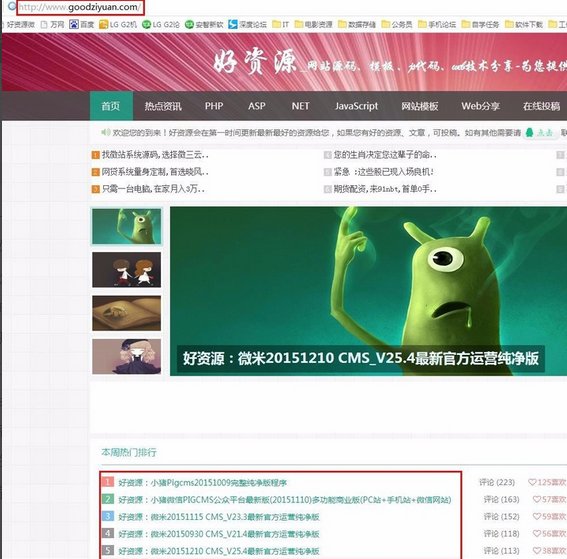The width and height of the screenshot is (567, 559).
Task: Expand the 电影资源 bookmark folder
Action: tap(313, 25)
